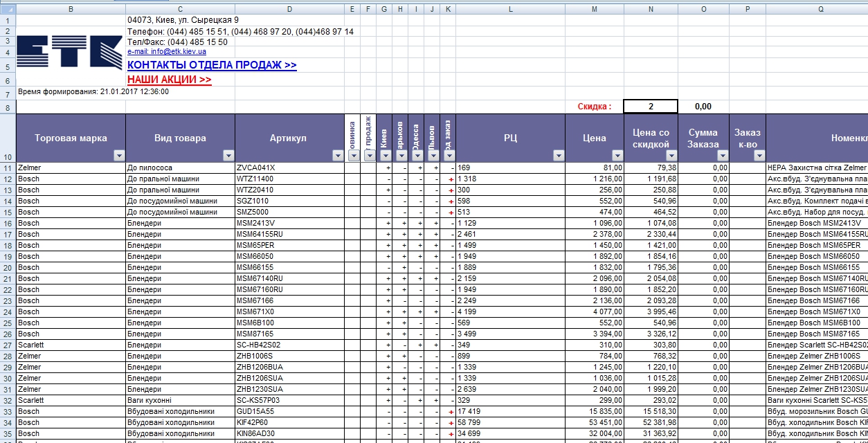
Task: Select article cell MSM65PER
Action: (289, 245)
